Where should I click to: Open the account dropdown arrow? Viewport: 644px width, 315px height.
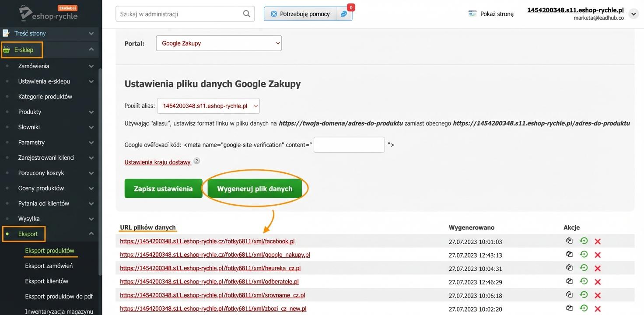[x=633, y=14]
